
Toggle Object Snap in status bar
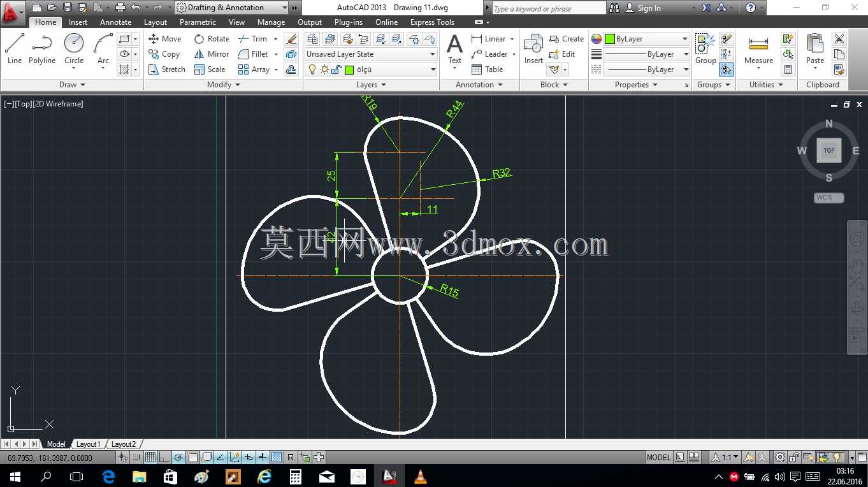pos(192,457)
